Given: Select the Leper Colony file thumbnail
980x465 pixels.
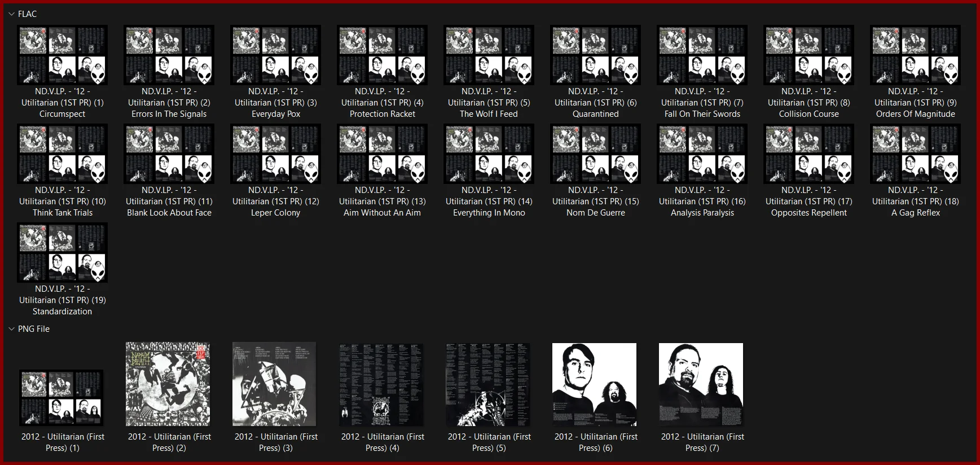Looking at the screenshot, I should (x=275, y=153).
